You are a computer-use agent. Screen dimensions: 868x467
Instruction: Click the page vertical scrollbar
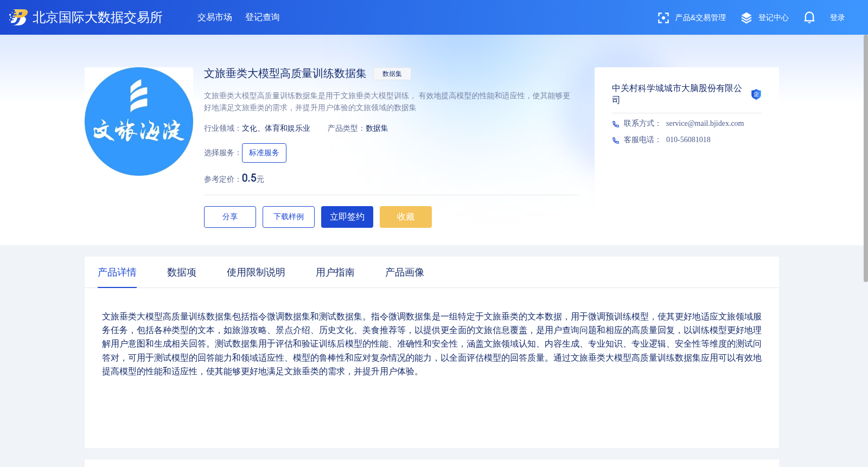click(865, 157)
